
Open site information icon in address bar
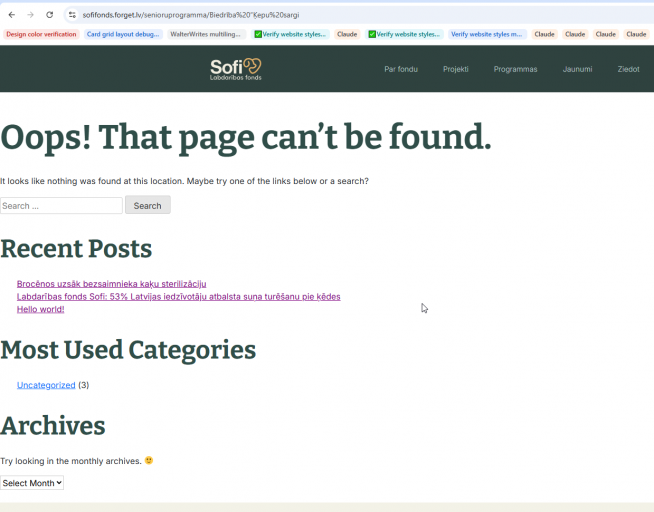72,15
